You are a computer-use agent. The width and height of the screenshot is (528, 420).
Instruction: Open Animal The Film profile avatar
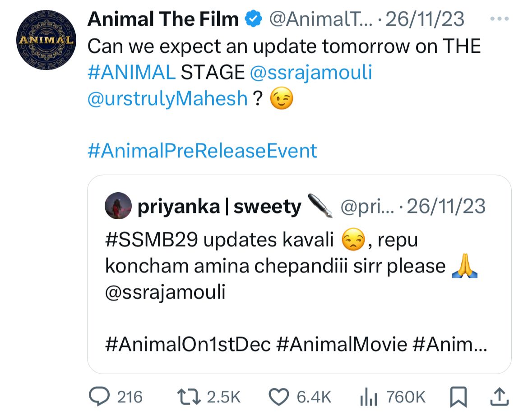46,40
